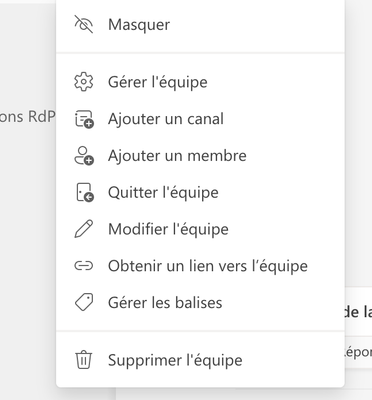Click the chain link icon beside Obtenir un lien
The image size is (372, 400).
coord(83,266)
